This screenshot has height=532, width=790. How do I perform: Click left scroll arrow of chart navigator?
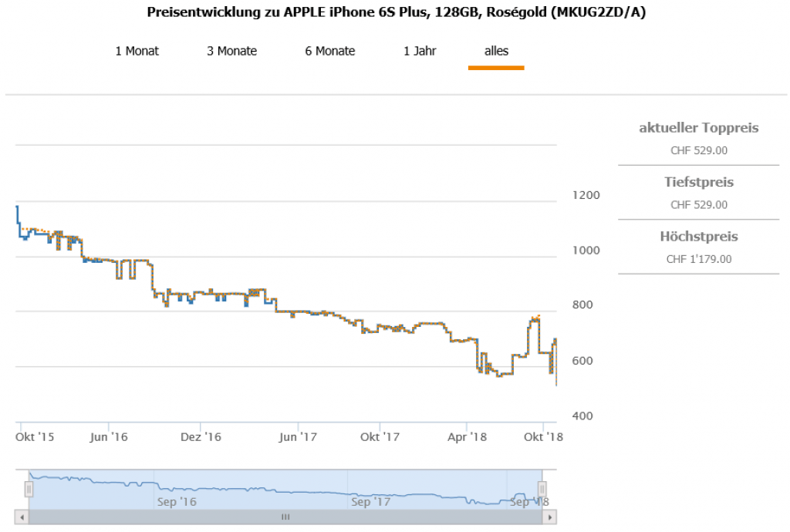[x=22, y=517]
